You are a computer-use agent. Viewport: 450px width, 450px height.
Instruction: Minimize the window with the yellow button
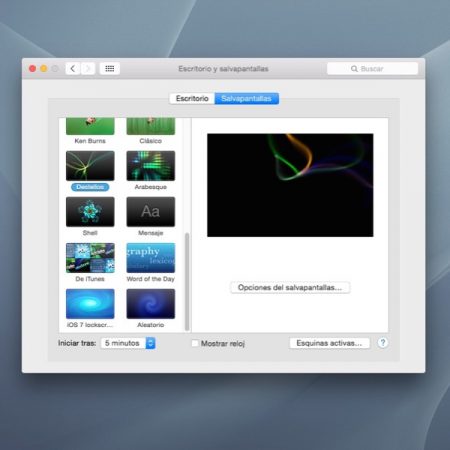pos(44,69)
